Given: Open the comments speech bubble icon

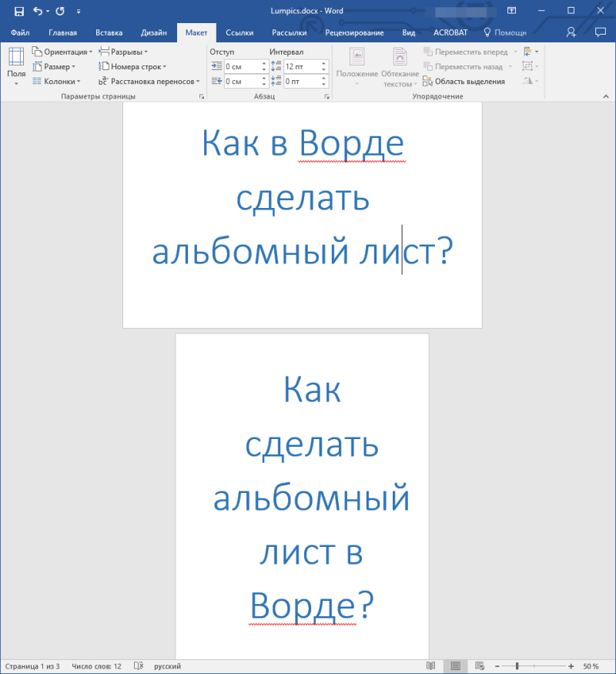Looking at the screenshot, I should tap(600, 32).
